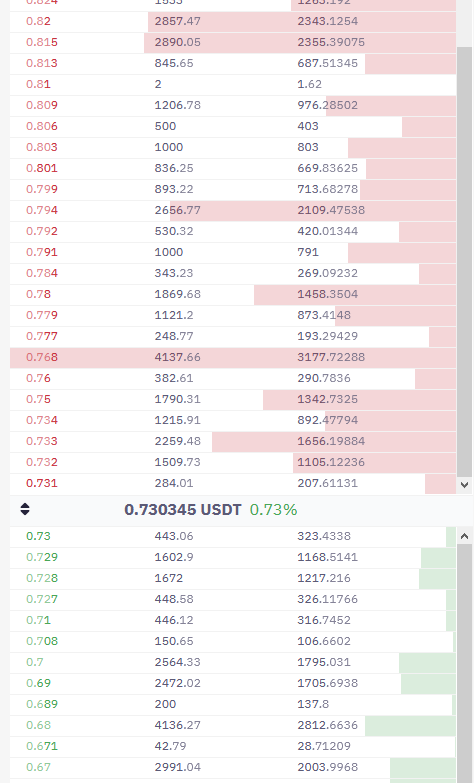Click the green depth bar on the 0.68 row
Image resolution: width=474 pixels, height=783 pixels.
[410, 725]
